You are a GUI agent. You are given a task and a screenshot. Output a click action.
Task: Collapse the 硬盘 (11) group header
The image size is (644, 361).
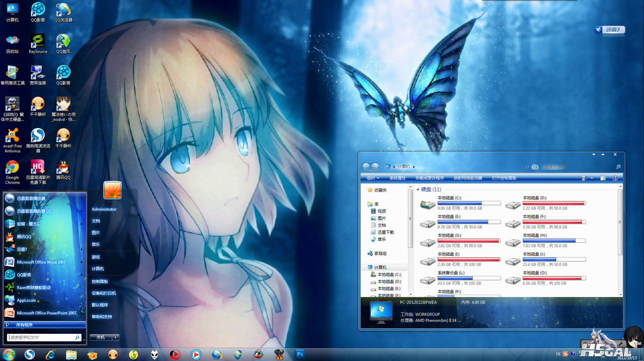[x=418, y=190]
